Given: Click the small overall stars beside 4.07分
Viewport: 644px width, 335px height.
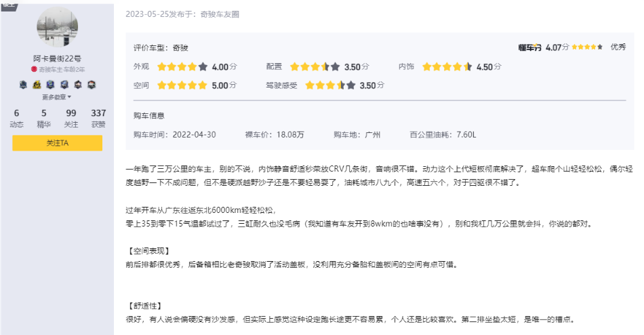Looking at the screenshot, I should pyautogui.click(x=587, y=47).
